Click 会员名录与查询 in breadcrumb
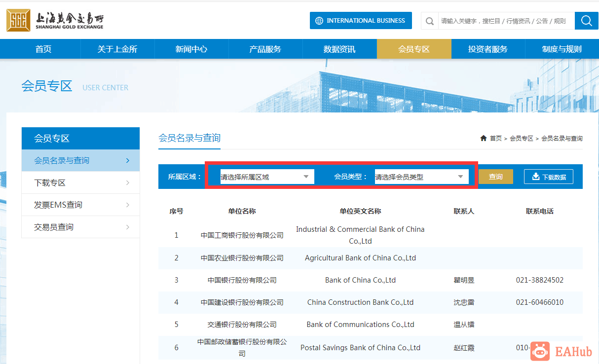599x364 pixels. coord(562,139)
